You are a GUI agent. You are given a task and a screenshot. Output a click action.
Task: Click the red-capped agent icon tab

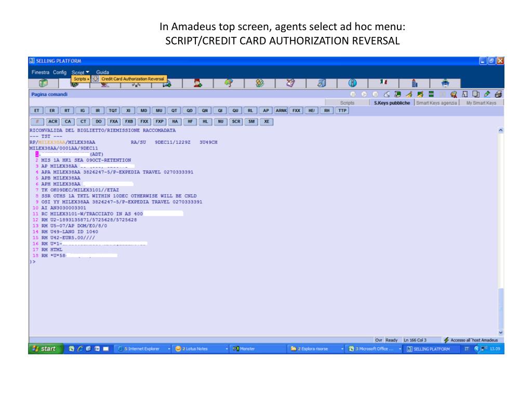pos(198,83)
